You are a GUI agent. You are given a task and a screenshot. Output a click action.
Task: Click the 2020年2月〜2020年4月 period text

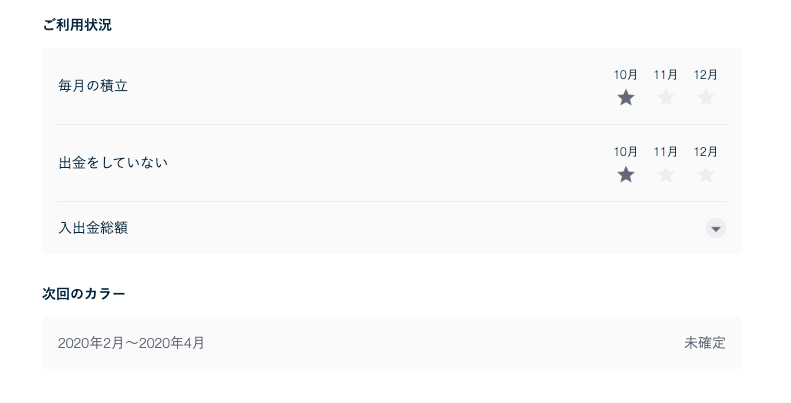point(131,343)
